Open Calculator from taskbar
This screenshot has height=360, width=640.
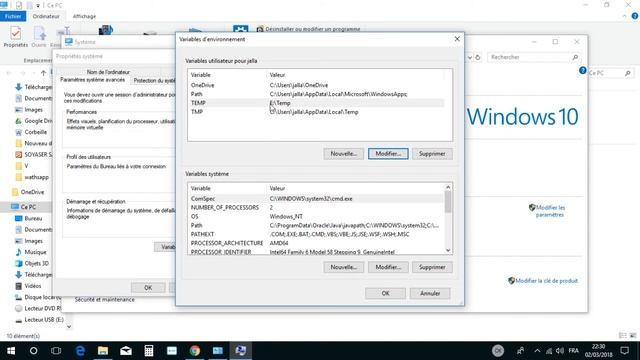tap(149, 351)
